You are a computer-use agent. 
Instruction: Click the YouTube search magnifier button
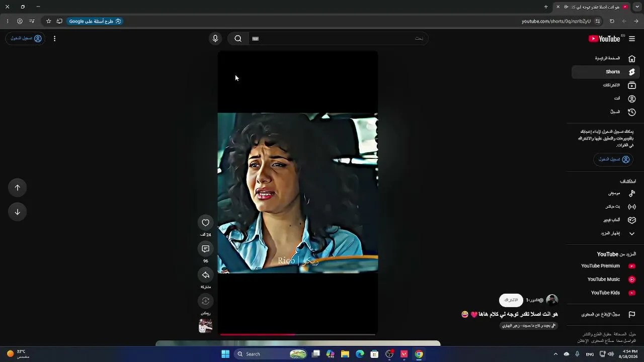tap(238, 39)
